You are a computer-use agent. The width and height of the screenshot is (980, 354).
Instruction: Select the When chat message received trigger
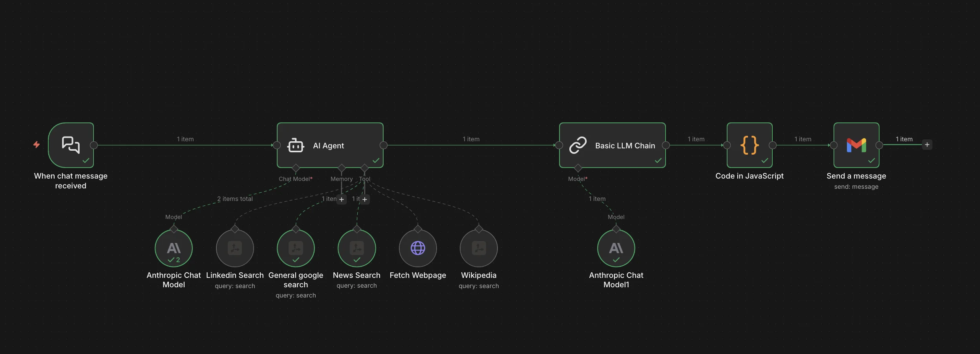71,145
